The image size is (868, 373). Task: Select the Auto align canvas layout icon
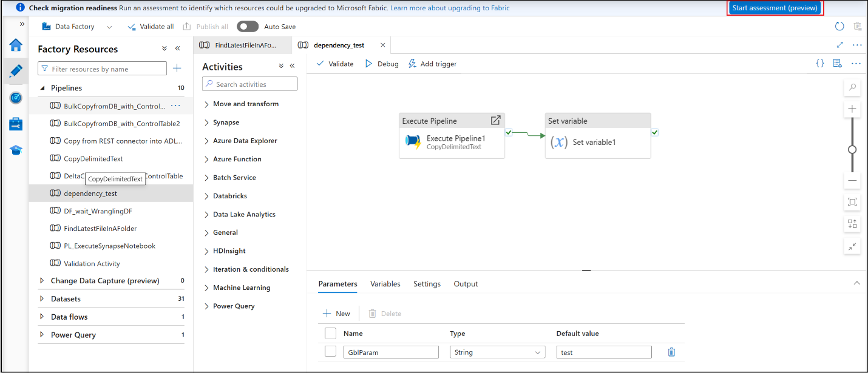pyautogui.click(x=852, y=224)
